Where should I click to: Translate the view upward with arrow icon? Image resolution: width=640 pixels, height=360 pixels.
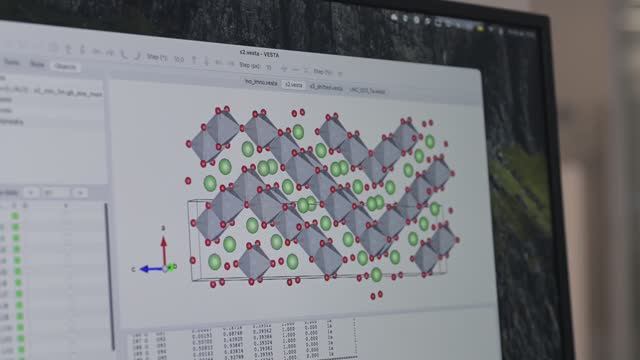194,60
